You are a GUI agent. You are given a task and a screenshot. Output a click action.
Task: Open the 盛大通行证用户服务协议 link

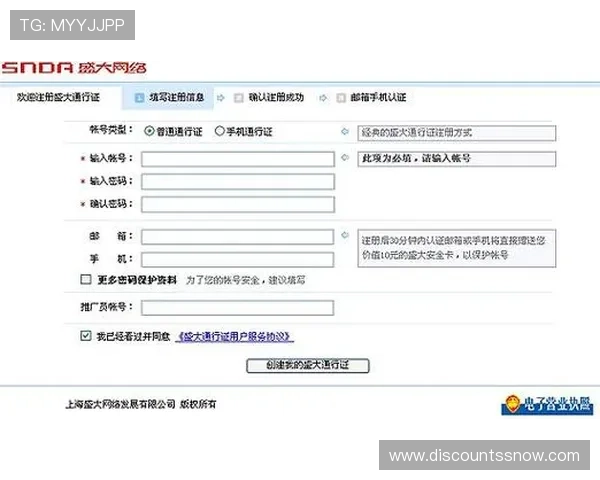click(235, 336)
